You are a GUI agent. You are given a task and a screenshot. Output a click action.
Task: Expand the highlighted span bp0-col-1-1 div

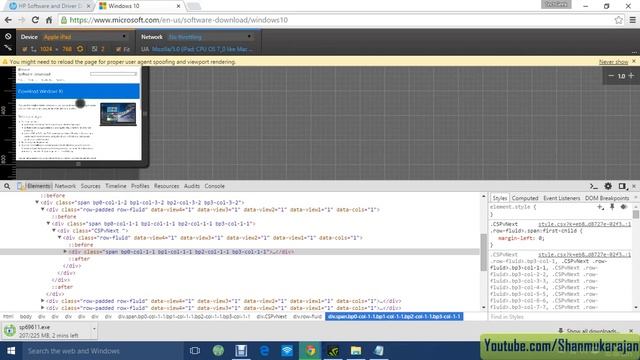pos(65,252)
